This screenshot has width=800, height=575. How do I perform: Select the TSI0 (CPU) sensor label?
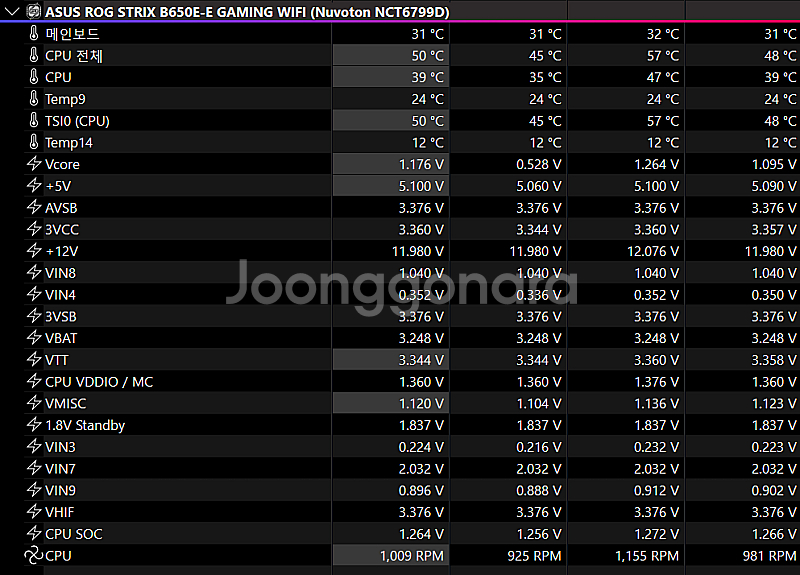click(x=77, y=121)
